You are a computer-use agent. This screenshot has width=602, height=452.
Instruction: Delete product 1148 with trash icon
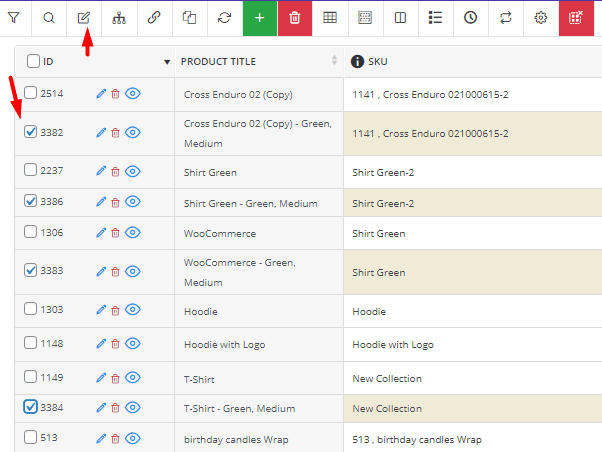coord(115,344)
